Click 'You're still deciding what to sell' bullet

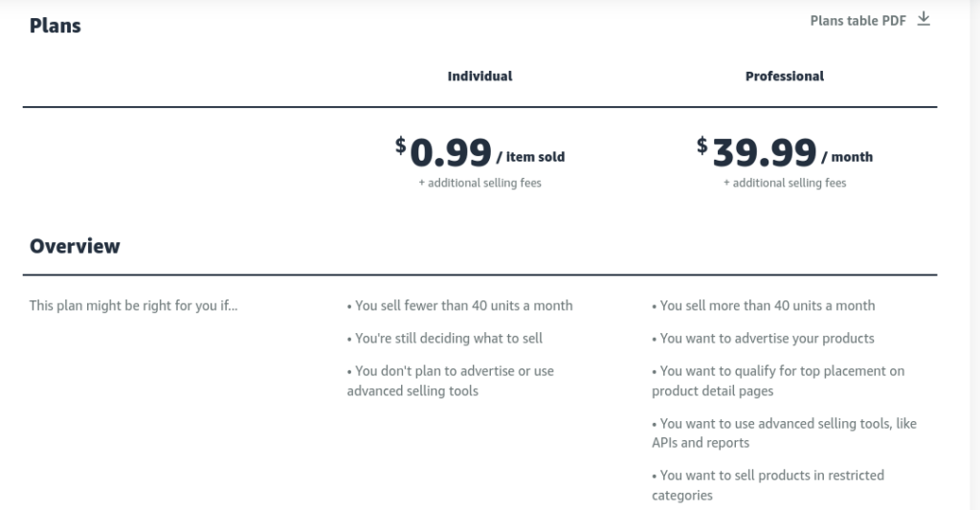pos(445,338)
